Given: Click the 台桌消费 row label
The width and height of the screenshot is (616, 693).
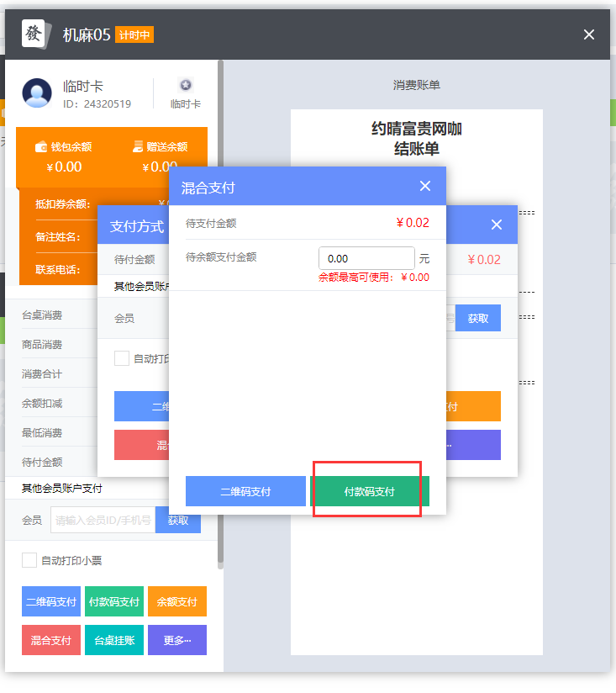Looking at the screenshot, I should pos(42,315).
